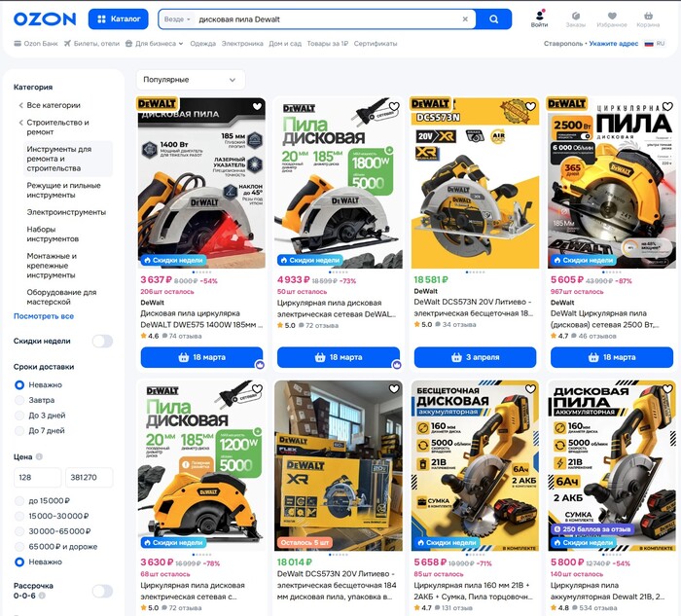The width and height of the screenshot is (681, 616).
Task: Click the minimum price input field
Action: [37, 478]
